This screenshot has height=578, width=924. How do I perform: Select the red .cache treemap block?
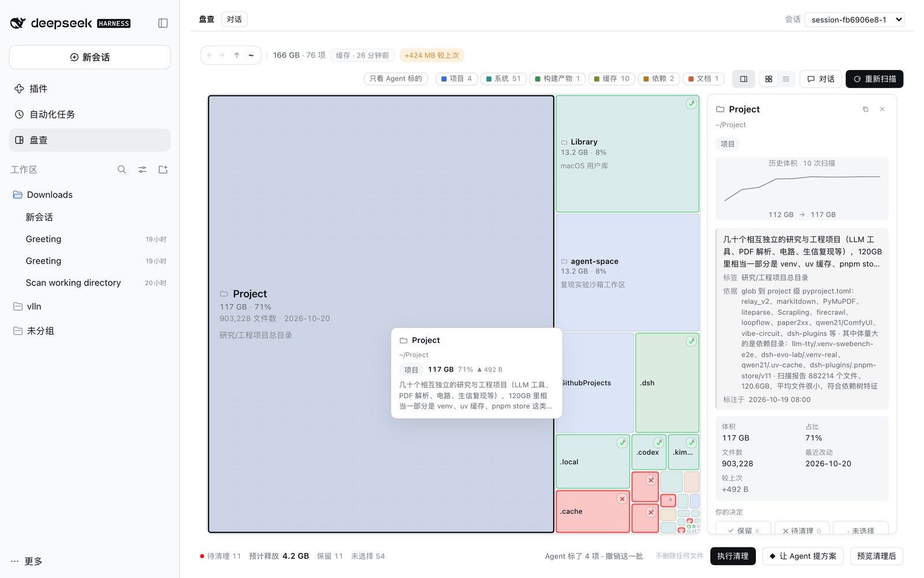tap(593, 512)
